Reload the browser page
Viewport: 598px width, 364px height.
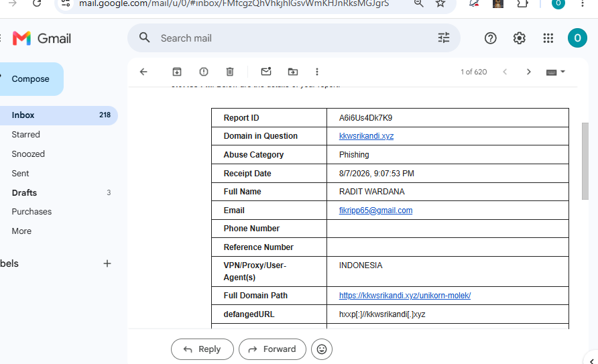tap(37, 3)
